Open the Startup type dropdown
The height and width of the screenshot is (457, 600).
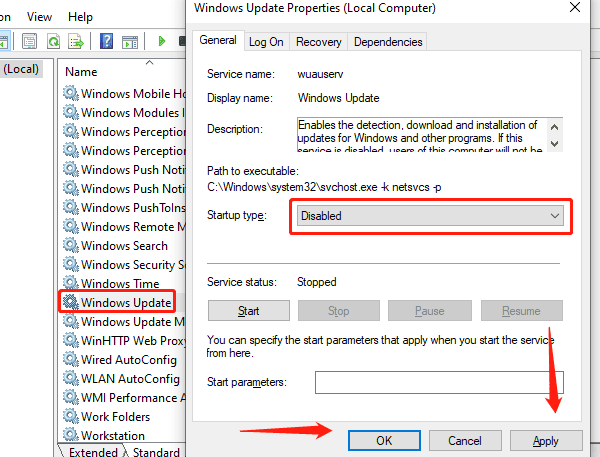tap(430, 215)
